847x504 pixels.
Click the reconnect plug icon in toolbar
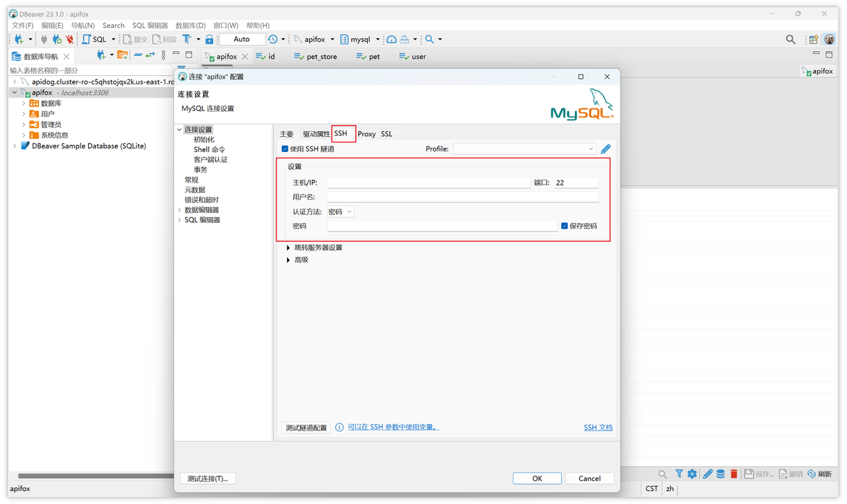point(57,40)
